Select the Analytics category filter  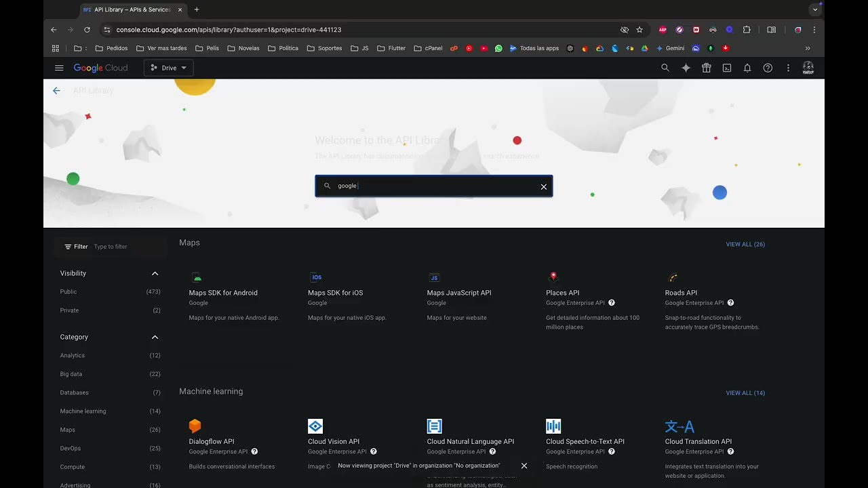pos(73,355)
